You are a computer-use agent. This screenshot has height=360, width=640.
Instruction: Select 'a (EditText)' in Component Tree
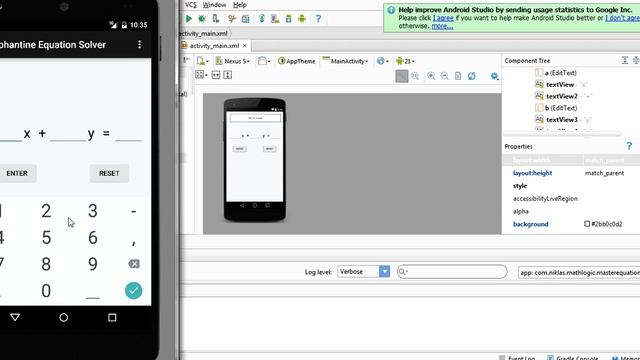(x=556, y=73)
